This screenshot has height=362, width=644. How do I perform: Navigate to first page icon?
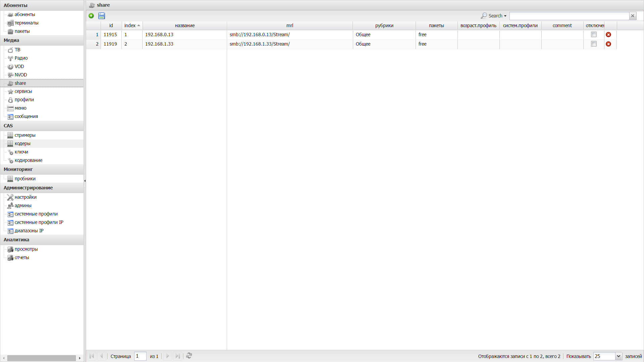click(92, 356)
